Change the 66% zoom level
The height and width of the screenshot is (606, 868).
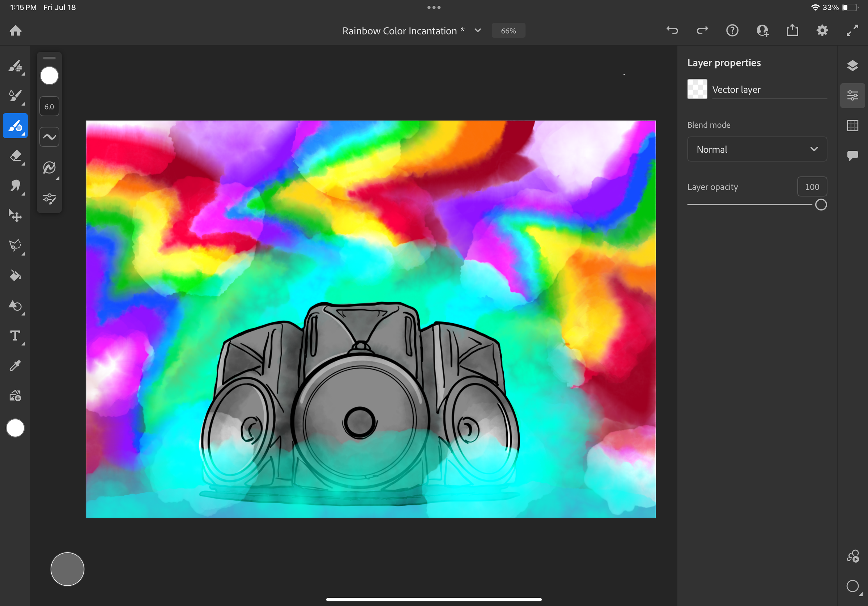tap(509, 31)
